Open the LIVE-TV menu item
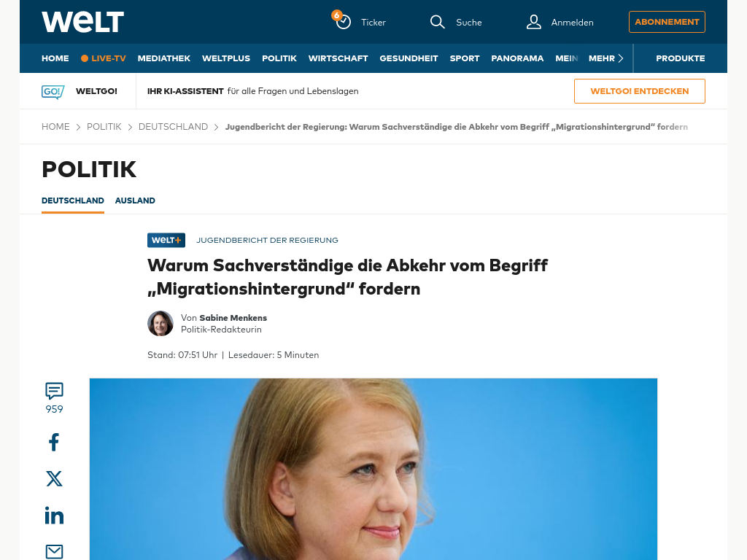This screenshot has height=560, width=747. pyautogui.click(x=104, y=58)
